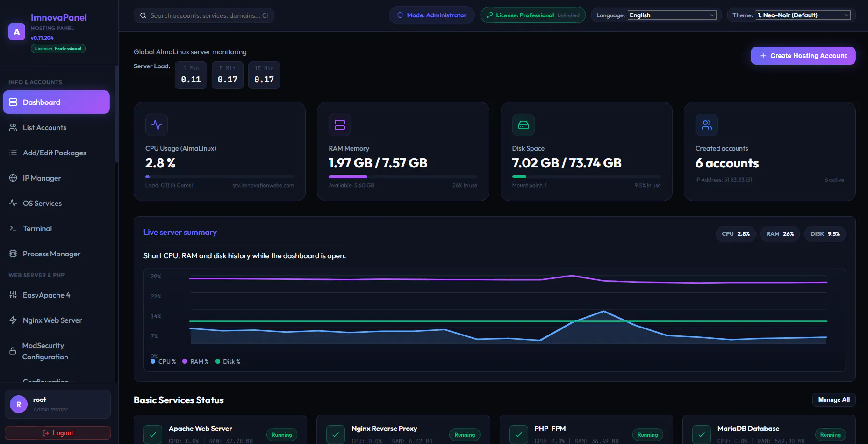Image resolution: width=868 pixels, height=444 pixels.
Task: Click the 1 Min server load box
Action: click(191, 75)
